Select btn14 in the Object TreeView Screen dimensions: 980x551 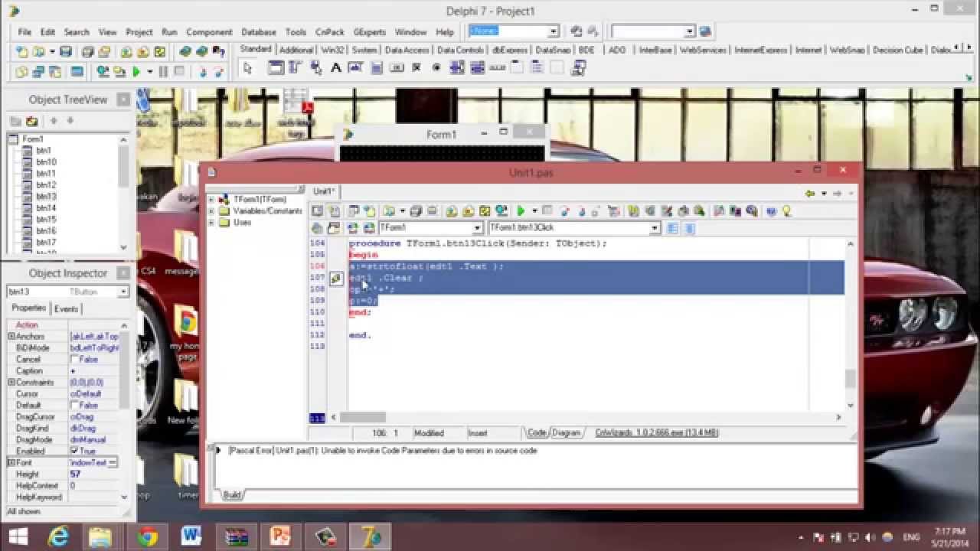46,208
